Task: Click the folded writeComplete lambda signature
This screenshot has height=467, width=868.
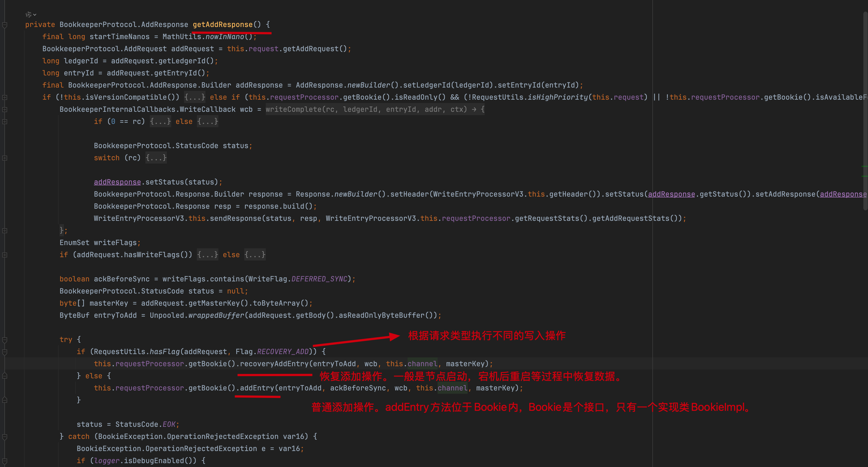Action: click(x=375, y=110)
